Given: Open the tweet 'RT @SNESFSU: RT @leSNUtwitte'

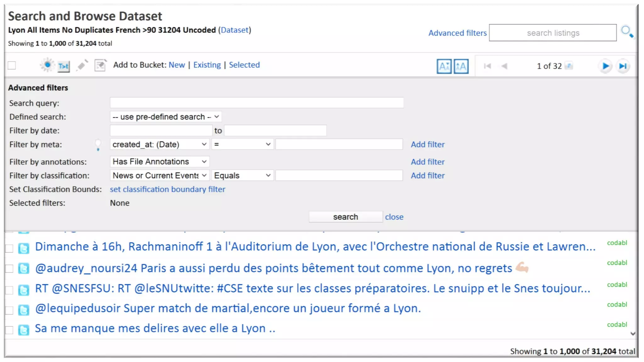Looking at the screenshot, I should [313, 288].
